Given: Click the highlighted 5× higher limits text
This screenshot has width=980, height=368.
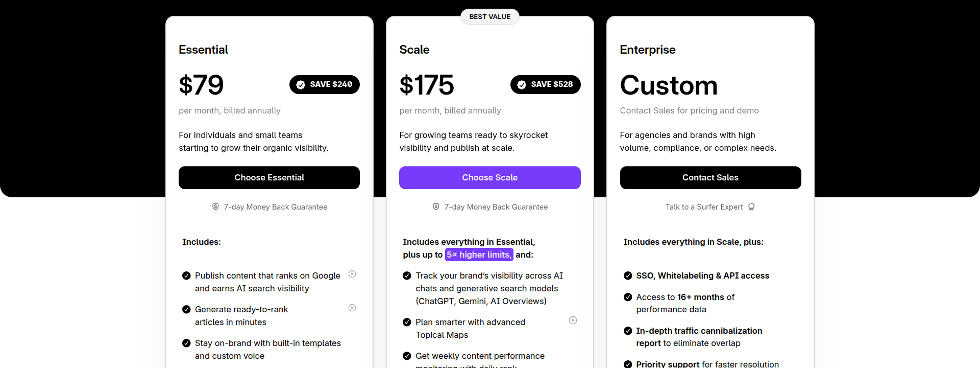Looking at the screenshot, I should [x=479, y=254].
